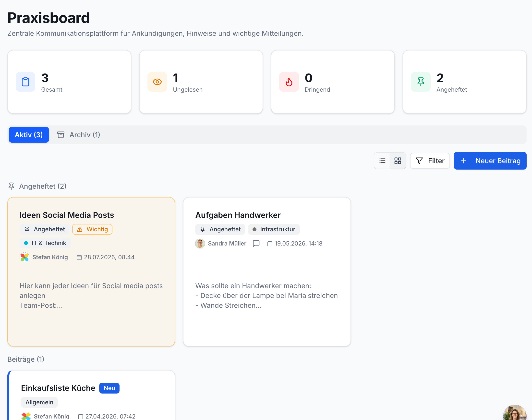532x420 pixels.
Task: Click the calendar icon beside 19.05.2026, 14:18
Action: click(270, 243)
